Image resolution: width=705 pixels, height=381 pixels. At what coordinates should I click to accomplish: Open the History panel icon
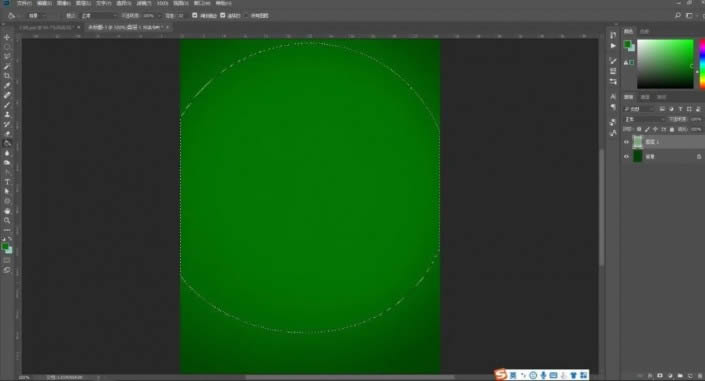click(613, 36)
